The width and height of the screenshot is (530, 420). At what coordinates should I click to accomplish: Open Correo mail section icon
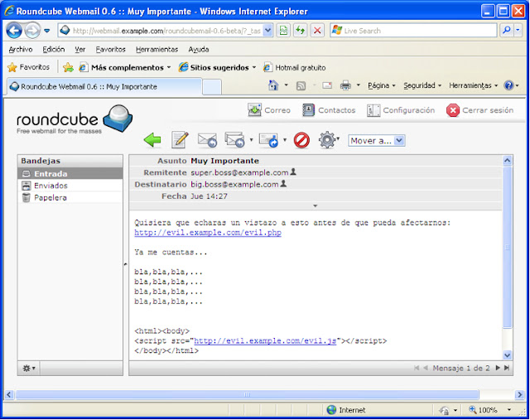269,110
